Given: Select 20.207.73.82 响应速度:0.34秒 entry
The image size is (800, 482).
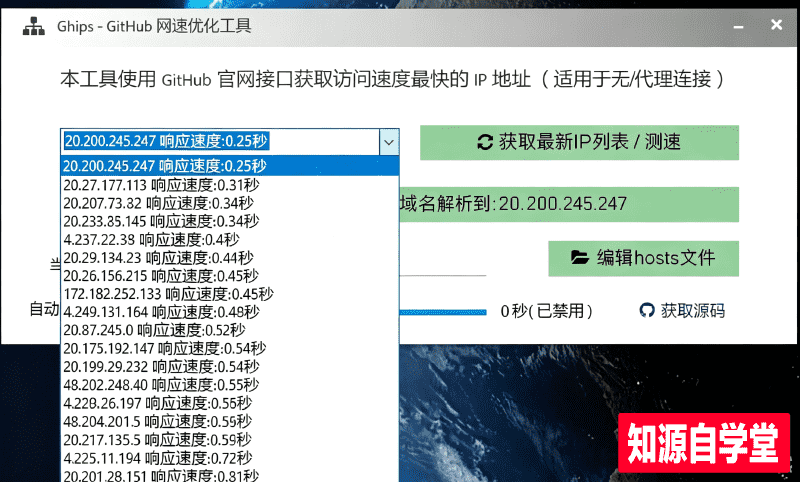Looking at the screenshot, I should [230, 203].
